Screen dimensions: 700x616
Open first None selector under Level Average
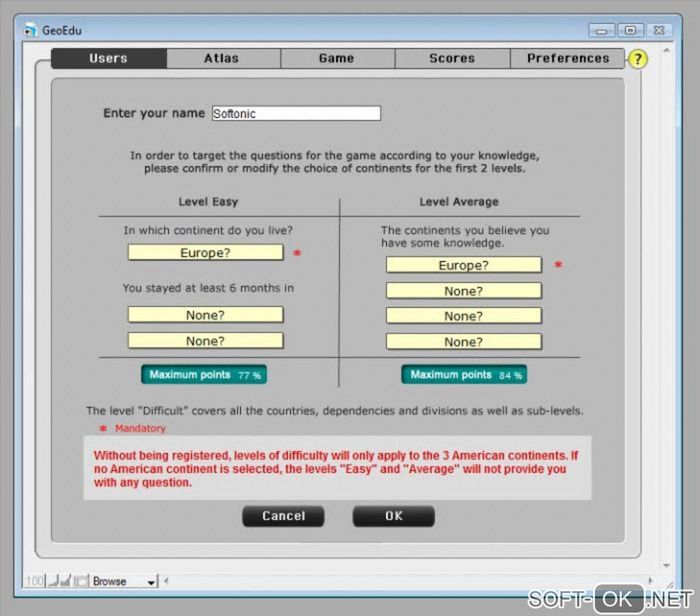tap(463, 291)
